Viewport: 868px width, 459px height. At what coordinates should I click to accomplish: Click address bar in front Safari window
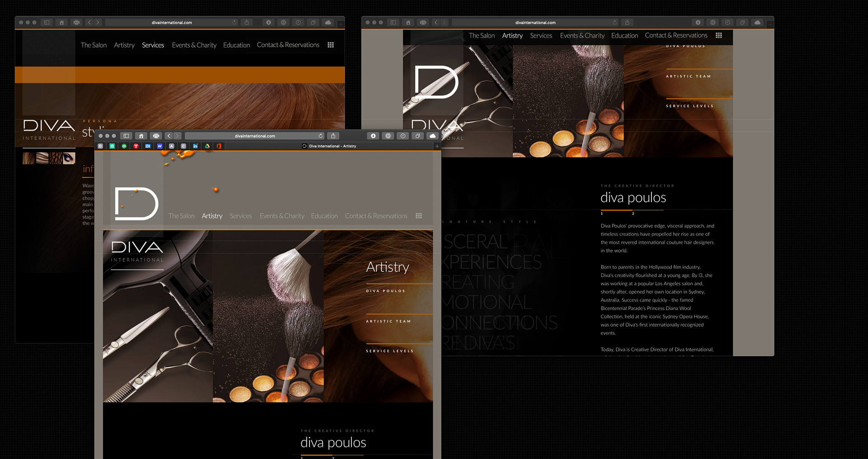(x=255, y=136)
